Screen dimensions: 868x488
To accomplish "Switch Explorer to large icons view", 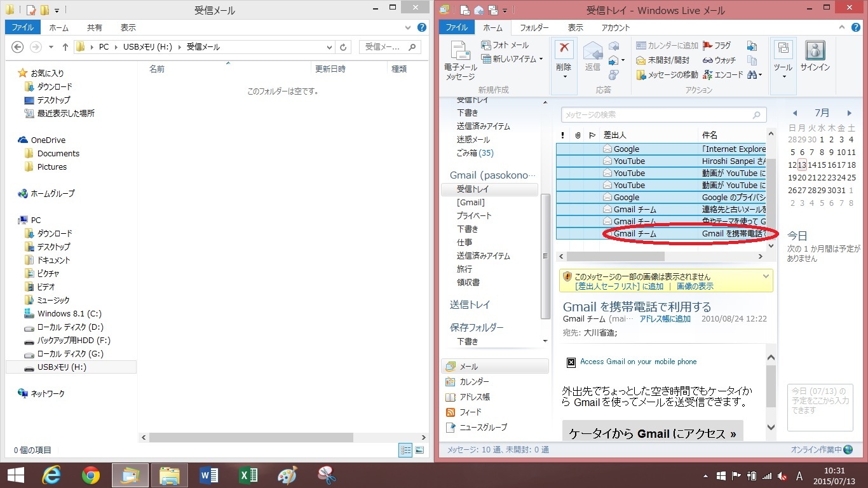I will click(419, 450).
